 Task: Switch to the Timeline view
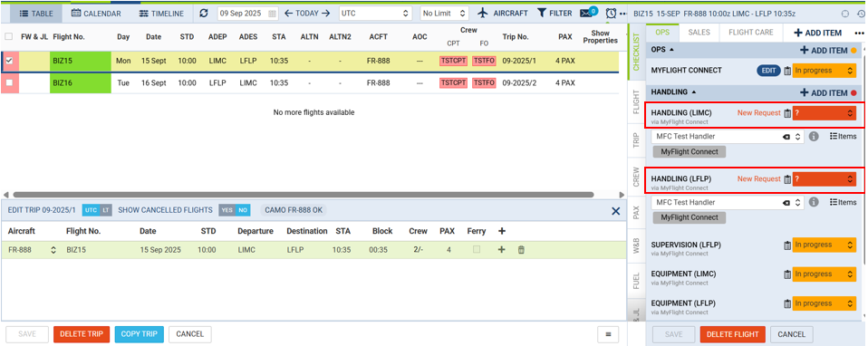(x=161, y=14)
